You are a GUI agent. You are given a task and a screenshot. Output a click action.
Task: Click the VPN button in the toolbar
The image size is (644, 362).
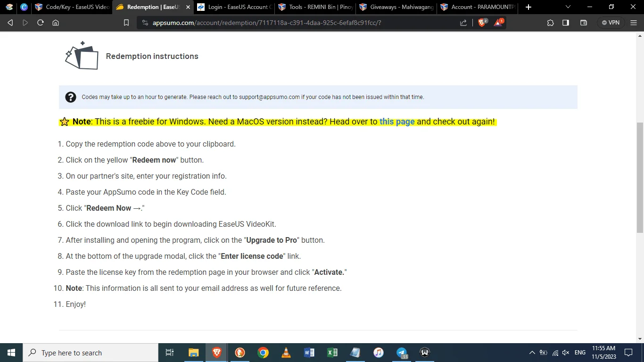coord(611,23)
